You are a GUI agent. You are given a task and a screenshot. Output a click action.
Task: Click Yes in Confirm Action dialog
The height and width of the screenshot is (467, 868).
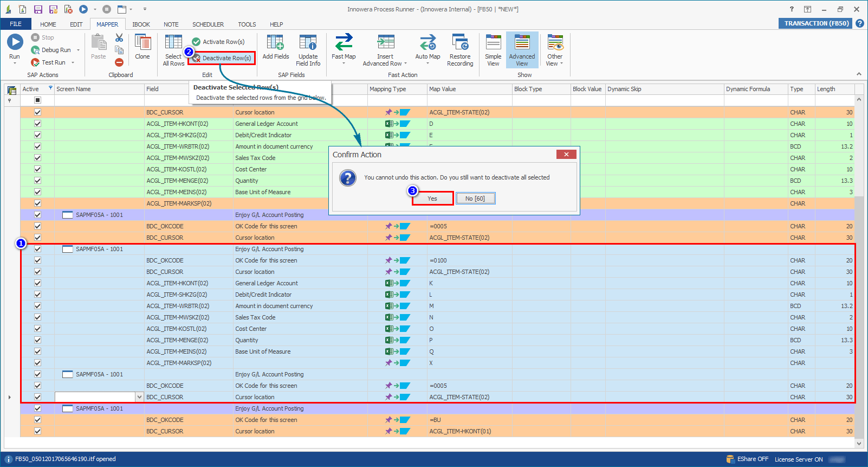click(x=432, y=199)
